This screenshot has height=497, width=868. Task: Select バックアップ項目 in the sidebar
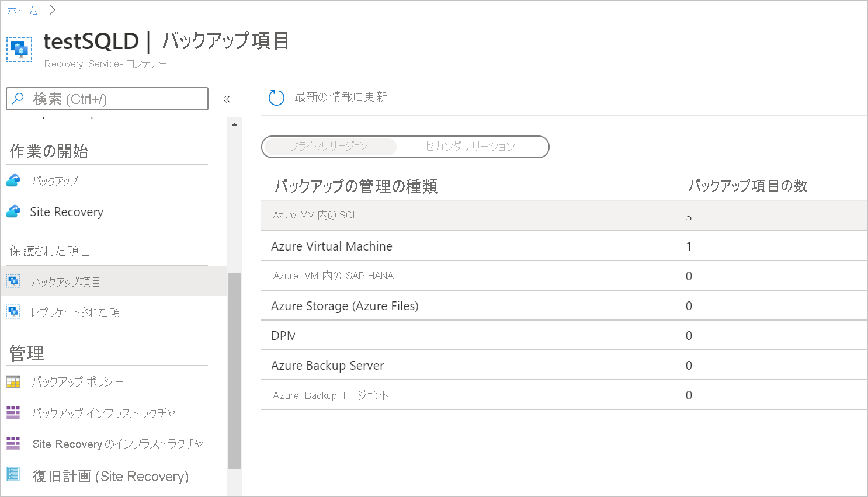click(x=113, y=281)
